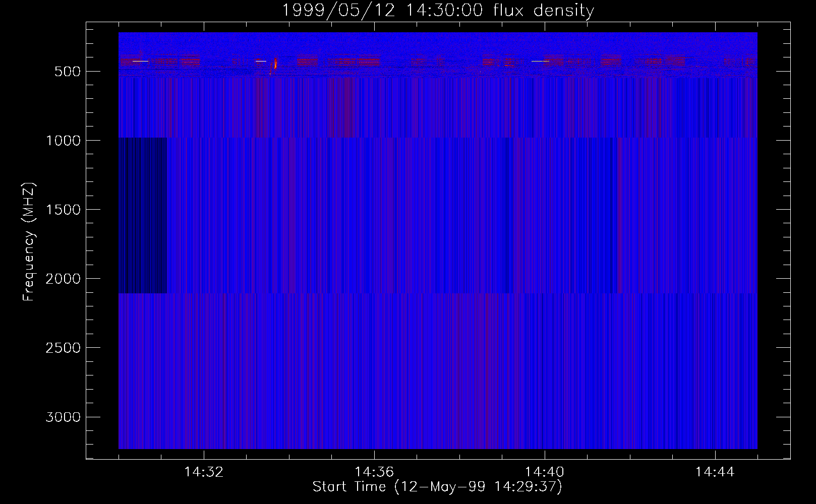Click the plot title '1999/05/12 14:30:00 flux density'
Image resolution: width=816 pixels, height=504 pixels.
coord(437,11)
